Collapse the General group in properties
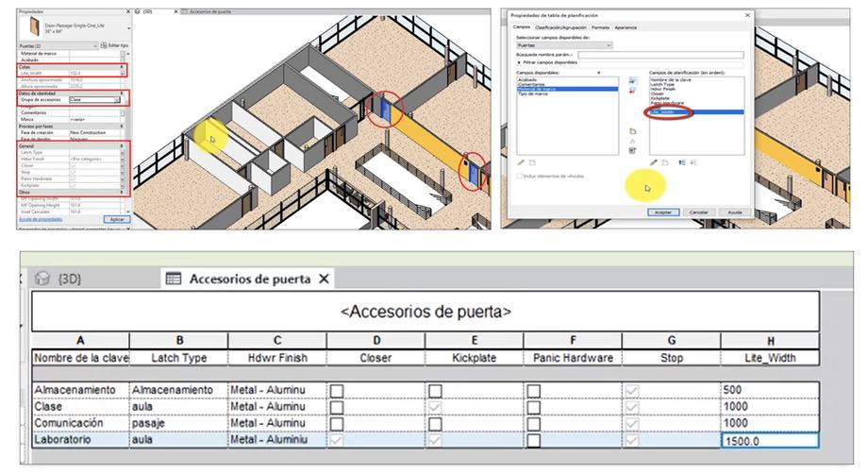868x474 pixels. 123,145
